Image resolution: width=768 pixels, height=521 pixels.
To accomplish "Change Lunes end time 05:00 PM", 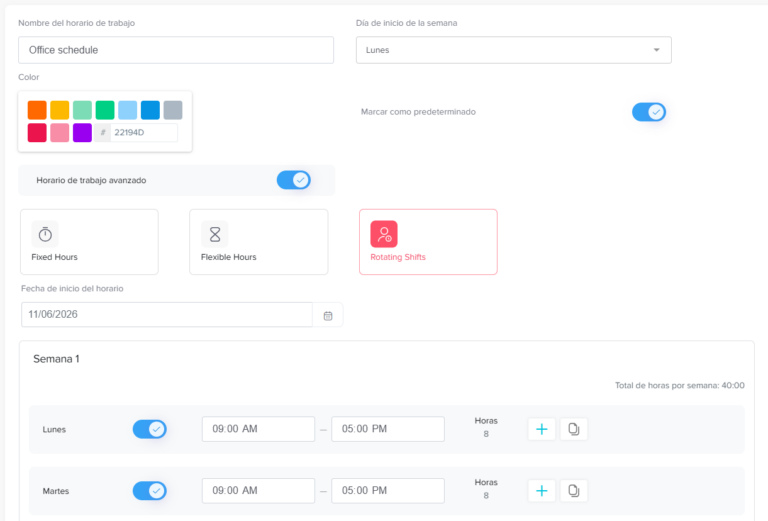I will pyautogui.click(x=388, y=429).
